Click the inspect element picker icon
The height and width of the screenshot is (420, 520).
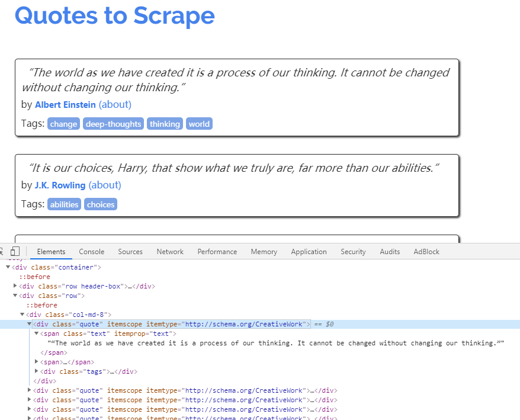click(2, 252)
